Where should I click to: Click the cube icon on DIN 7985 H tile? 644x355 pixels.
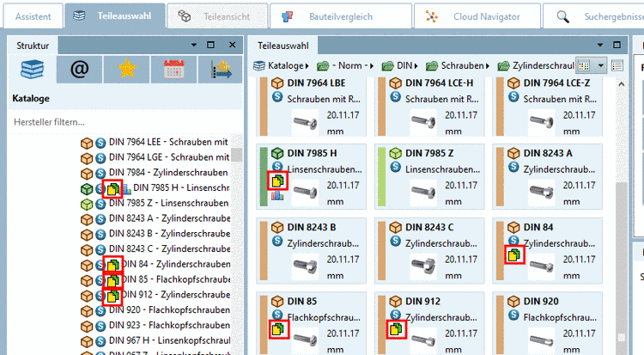277,154
